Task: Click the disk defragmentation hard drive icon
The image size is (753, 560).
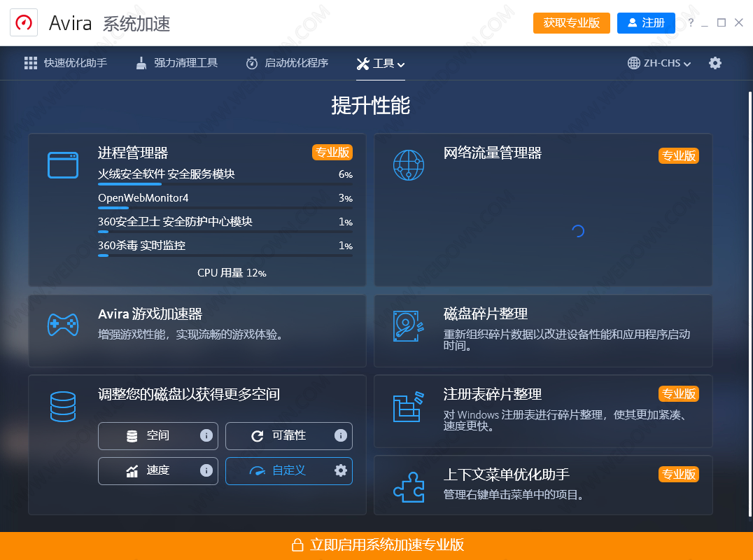Action: [x=409, y=326]
